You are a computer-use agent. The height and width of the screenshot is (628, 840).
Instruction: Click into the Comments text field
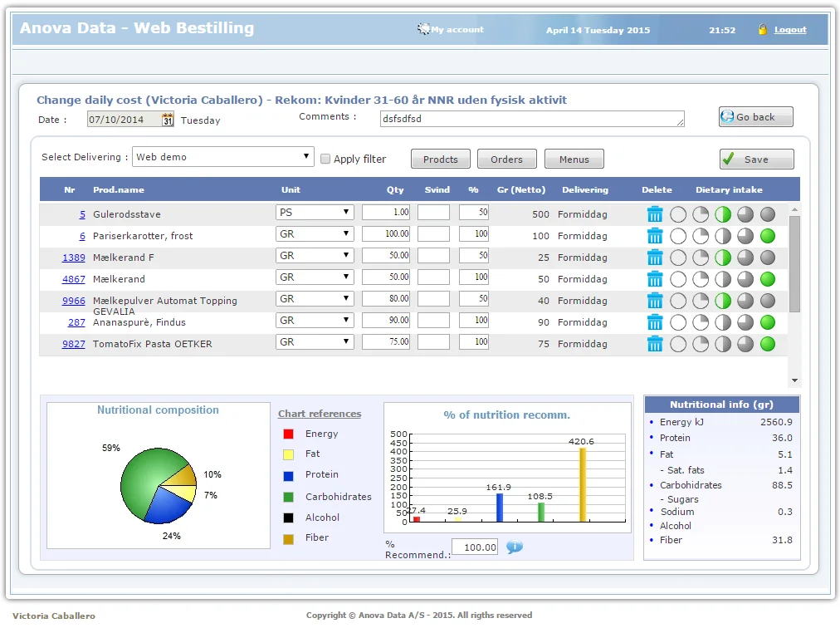(531, 119)
